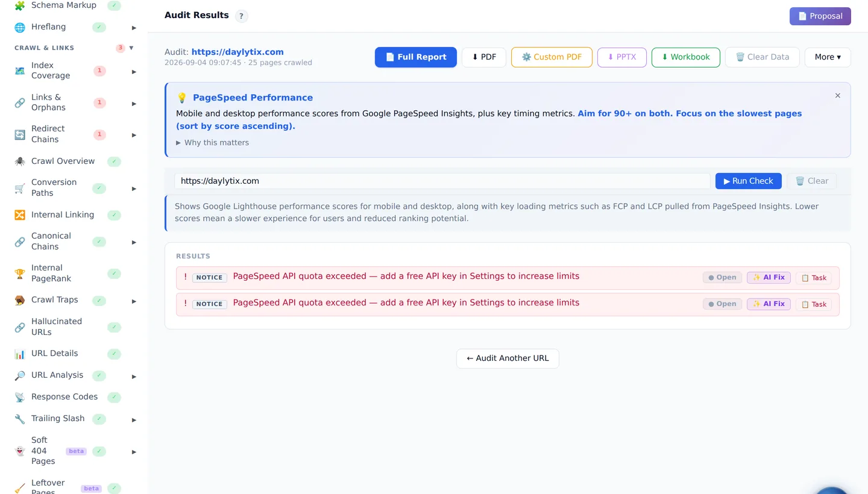Click the PageSpeed Performance lightbulb icon
The image size is (868, 494).
point(182,98)
